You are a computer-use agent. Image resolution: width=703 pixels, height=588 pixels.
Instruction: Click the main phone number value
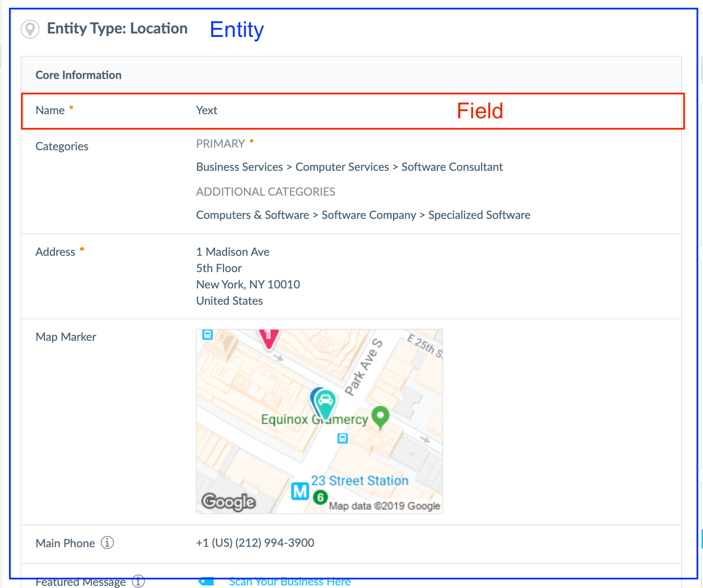255,543
